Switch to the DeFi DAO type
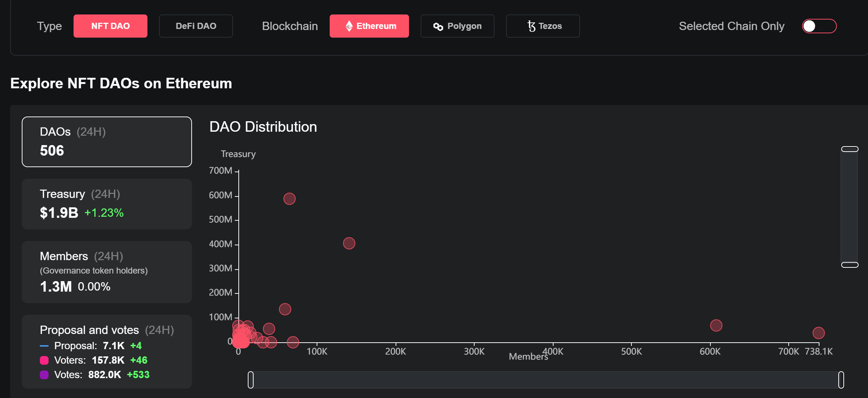 point(196,26)
